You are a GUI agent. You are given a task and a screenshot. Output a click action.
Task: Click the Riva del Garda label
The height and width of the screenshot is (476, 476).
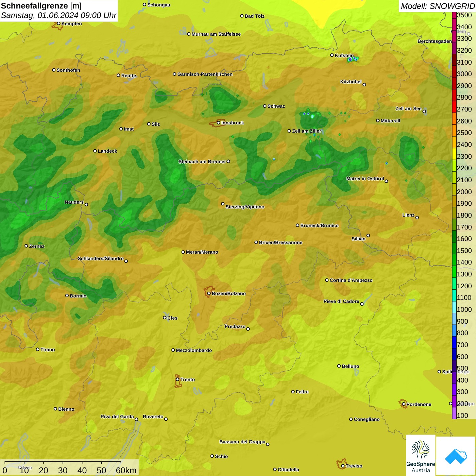tap(117, 417)
